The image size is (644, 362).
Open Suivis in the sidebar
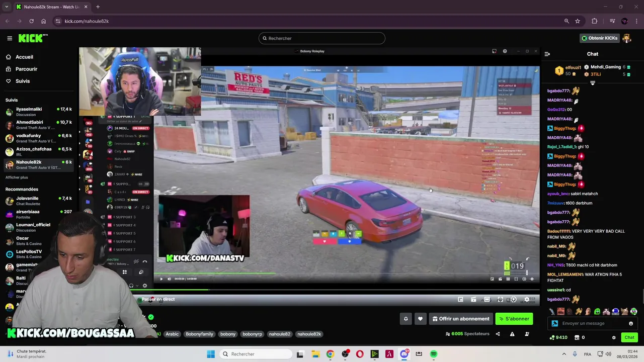[23, 81]
